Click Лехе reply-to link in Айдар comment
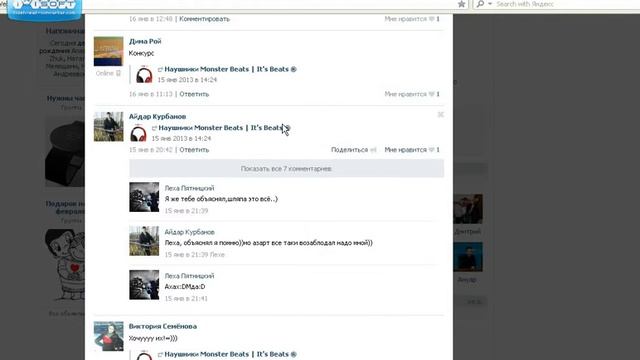Image resolution: width=640 pixels, height=360 pixels. (217, 255)
